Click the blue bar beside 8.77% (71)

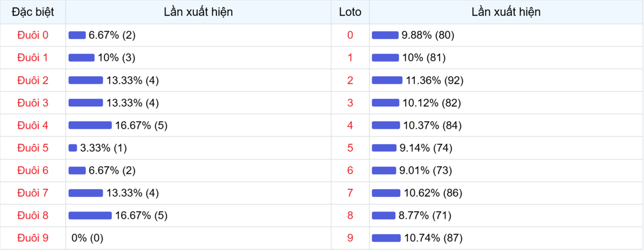[383, 216]
